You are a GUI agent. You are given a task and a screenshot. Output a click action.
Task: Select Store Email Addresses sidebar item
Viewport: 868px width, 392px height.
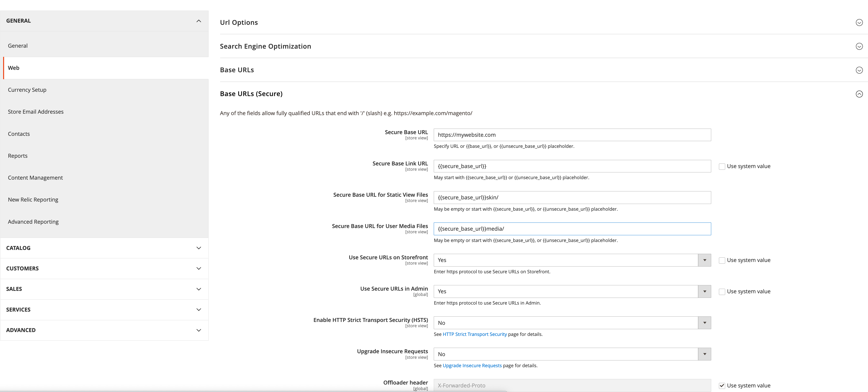(36, 112)
